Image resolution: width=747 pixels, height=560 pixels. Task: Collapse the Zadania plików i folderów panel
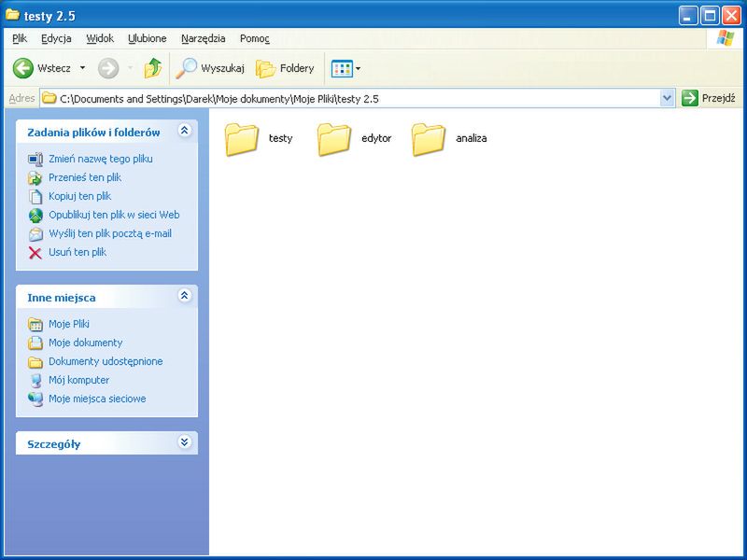184,132
